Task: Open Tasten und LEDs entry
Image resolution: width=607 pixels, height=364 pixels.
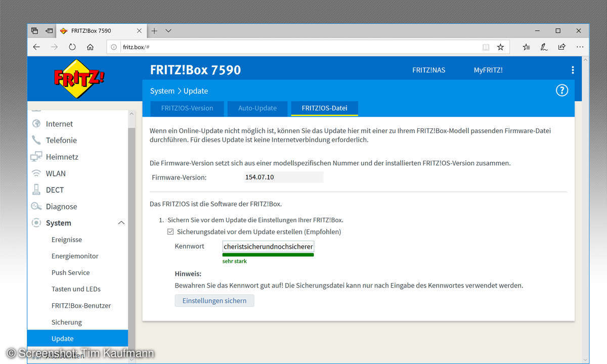Action: 76,289
